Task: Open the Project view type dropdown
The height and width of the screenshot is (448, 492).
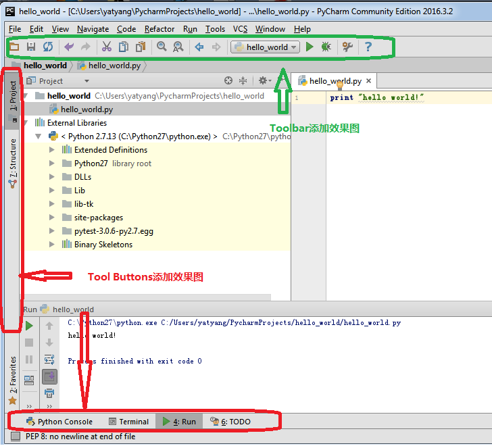Action: 87,81
